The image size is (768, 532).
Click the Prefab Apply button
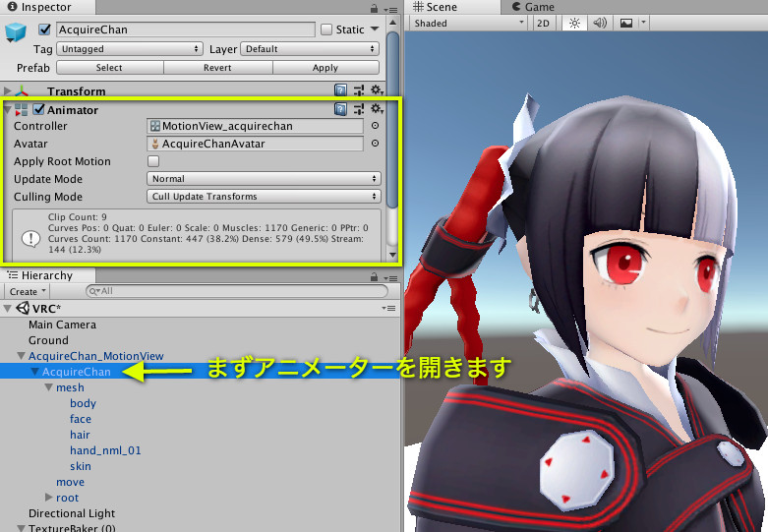pos(325,68)
